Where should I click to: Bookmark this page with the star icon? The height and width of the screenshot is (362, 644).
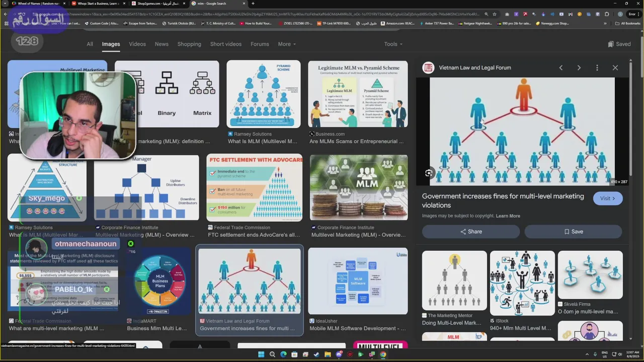(x=495, y=14)
